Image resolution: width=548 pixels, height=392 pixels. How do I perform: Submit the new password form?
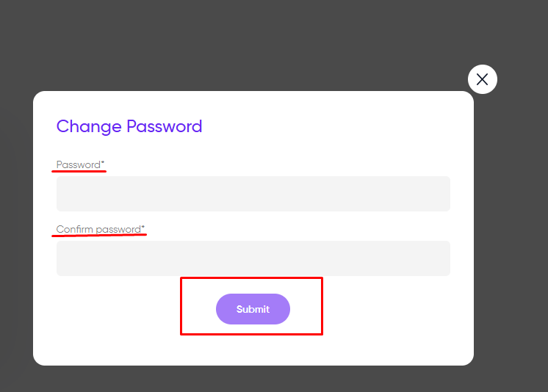click(253, 309)
